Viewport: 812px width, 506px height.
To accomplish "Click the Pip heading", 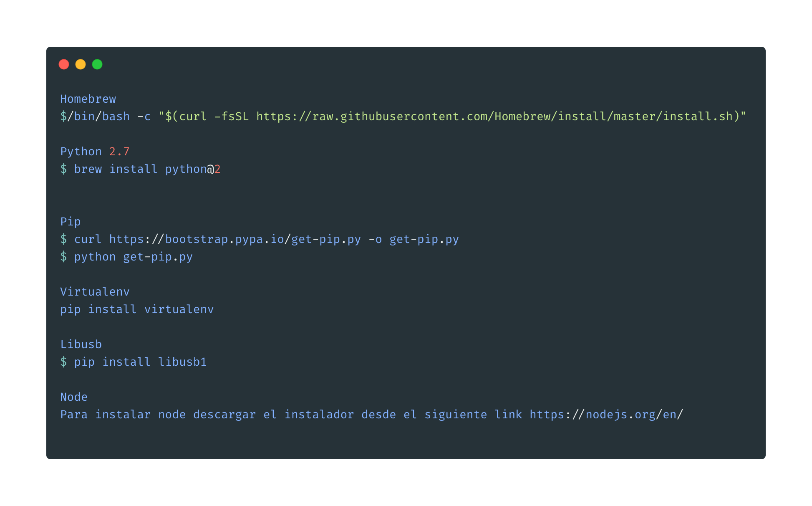I will (71, 222).
